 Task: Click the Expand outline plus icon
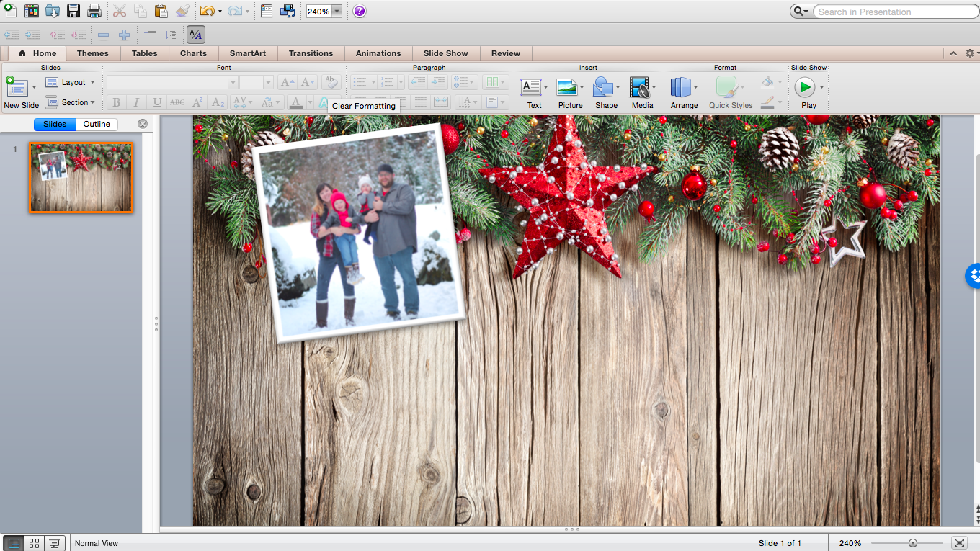click(x=124, y=35)
